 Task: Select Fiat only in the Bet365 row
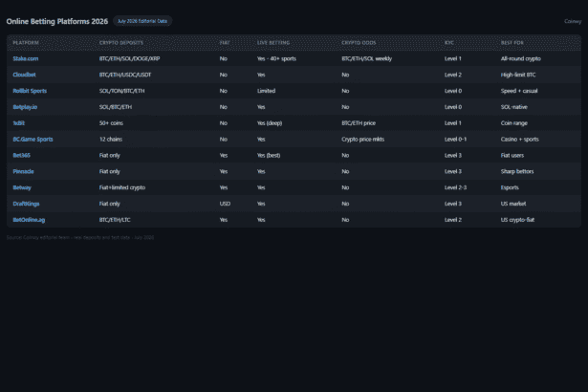(110, 155)
